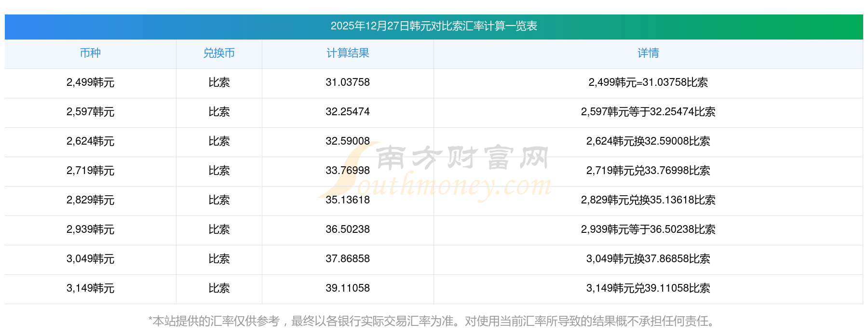Click the result value 35.13618

click(x=348, y=200)
